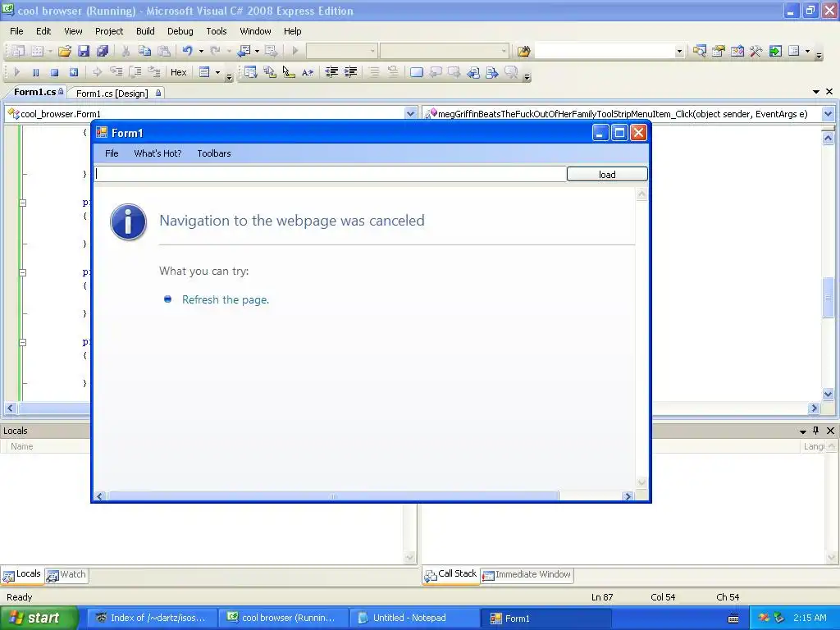Select the Locals tab at bottom
The height and width of the screenshot is (630, 840).
pos(22,574)
